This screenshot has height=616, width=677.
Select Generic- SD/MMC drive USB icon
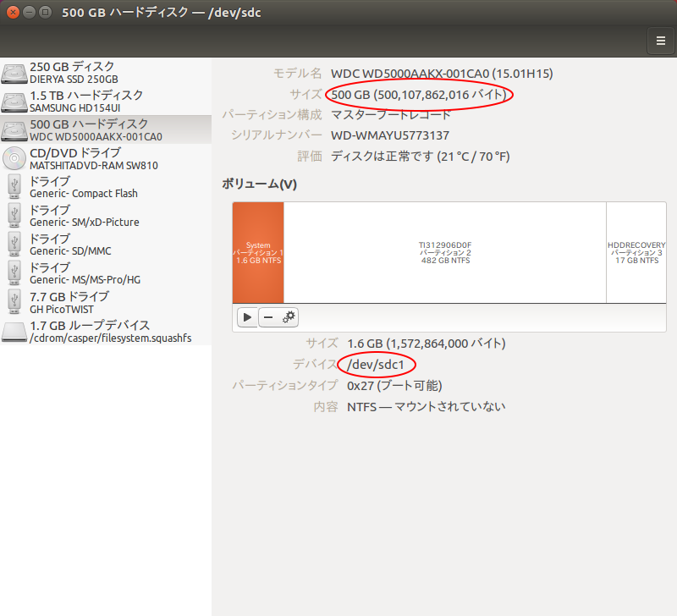point(14,245)
